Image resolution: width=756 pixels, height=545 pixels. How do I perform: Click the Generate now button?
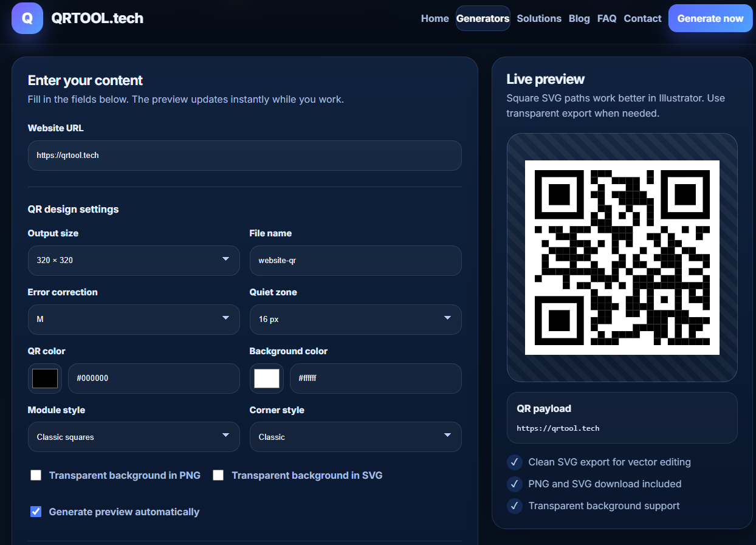tap(710, 18)
